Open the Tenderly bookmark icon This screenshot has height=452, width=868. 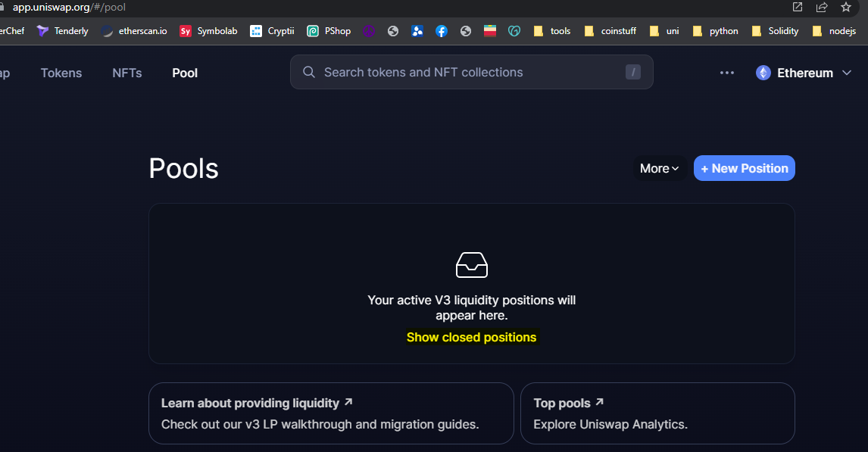(42, 31)
